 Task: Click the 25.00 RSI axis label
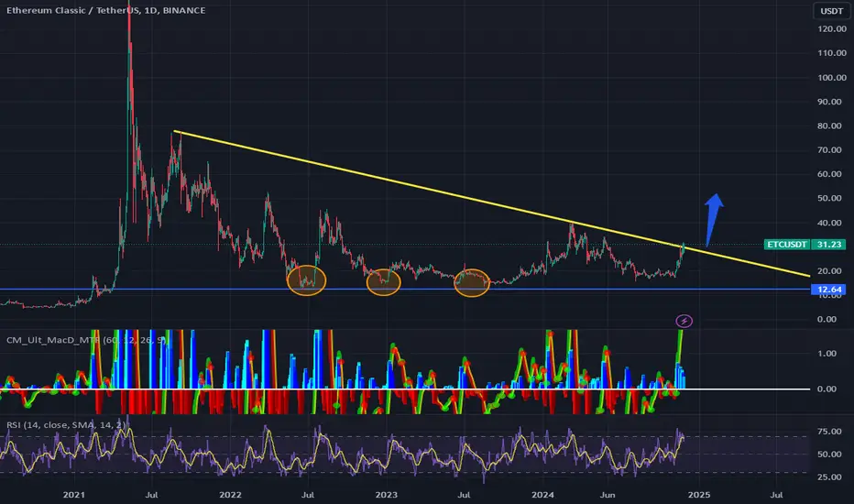tap(829, 477)
